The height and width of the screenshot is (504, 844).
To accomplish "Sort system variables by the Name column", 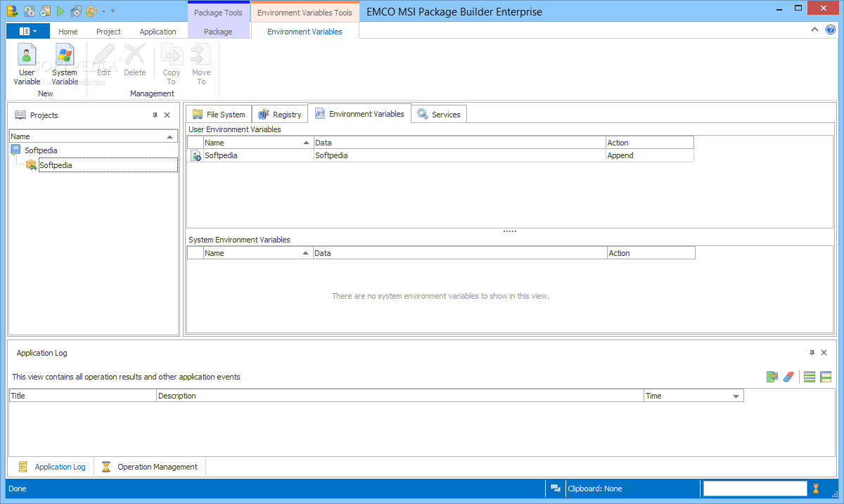I will coord(258,253).
